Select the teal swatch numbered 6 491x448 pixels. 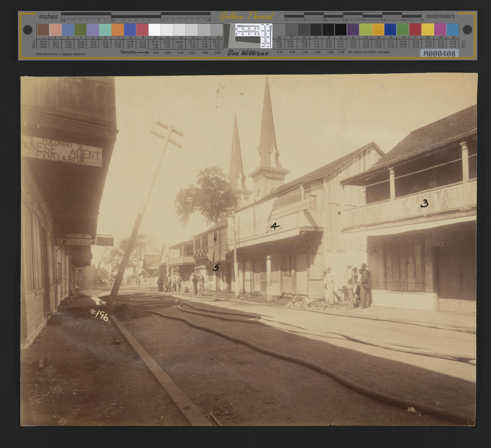click(105, 30)
